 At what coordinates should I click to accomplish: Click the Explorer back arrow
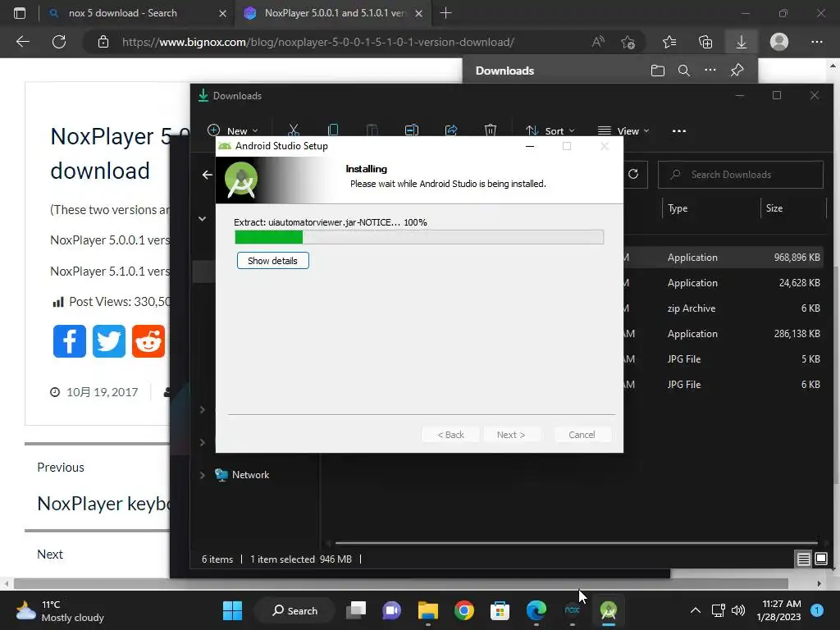click(x=208, y=175)
